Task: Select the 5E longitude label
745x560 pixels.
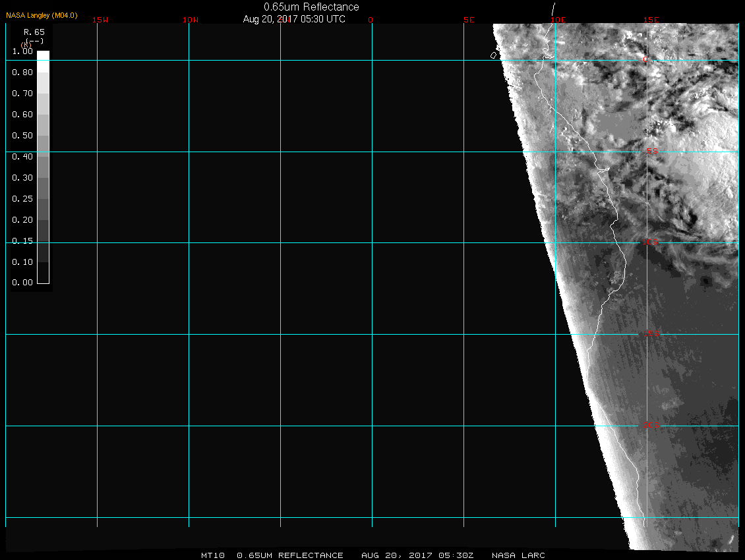Action: point(469,20)
